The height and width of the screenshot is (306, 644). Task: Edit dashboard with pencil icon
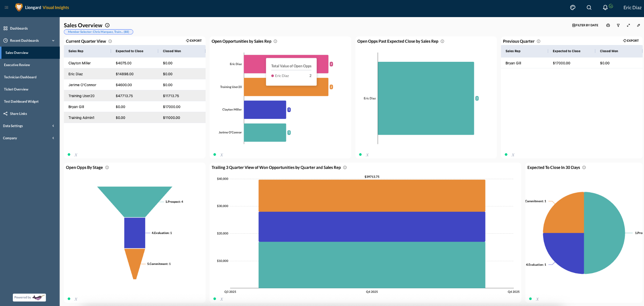638,25
